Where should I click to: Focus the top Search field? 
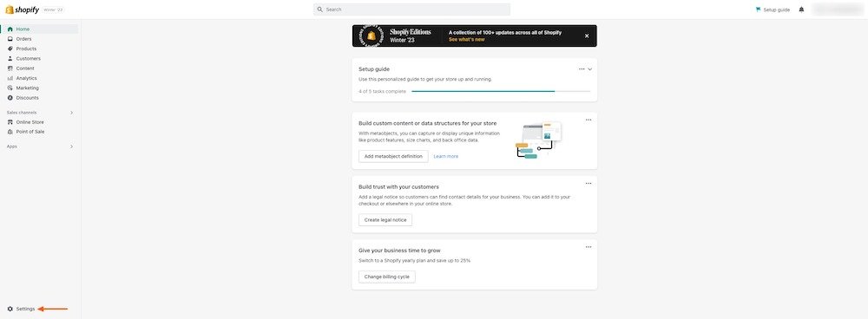pos(411,10)
